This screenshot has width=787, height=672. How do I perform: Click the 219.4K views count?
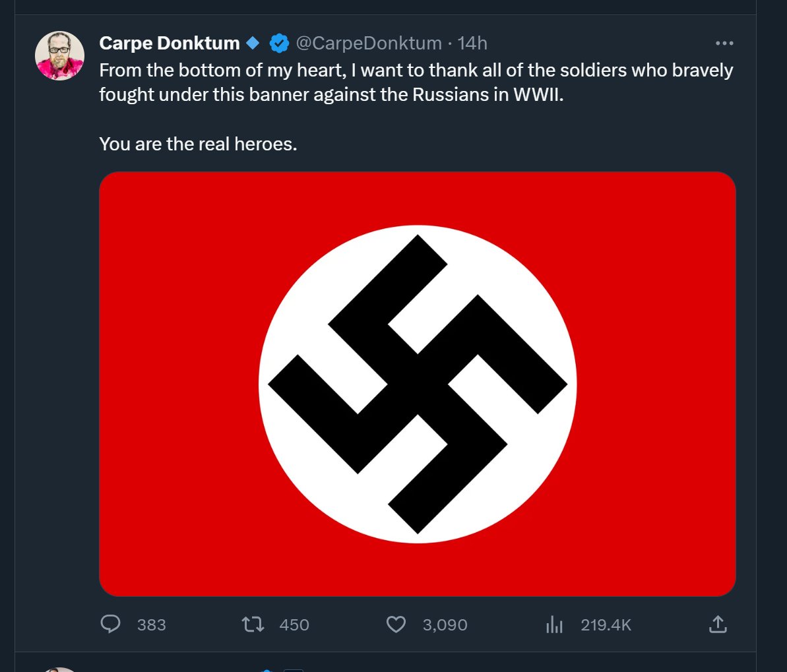pos(606,625)
